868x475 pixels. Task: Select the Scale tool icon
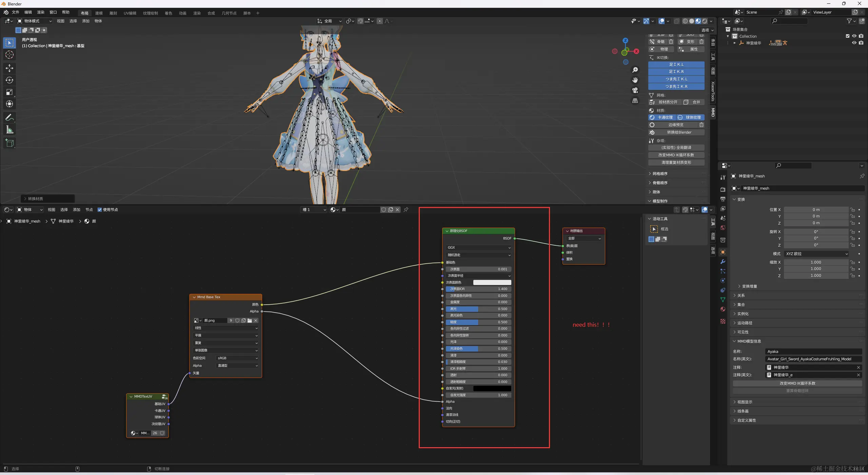pos(9,92)
